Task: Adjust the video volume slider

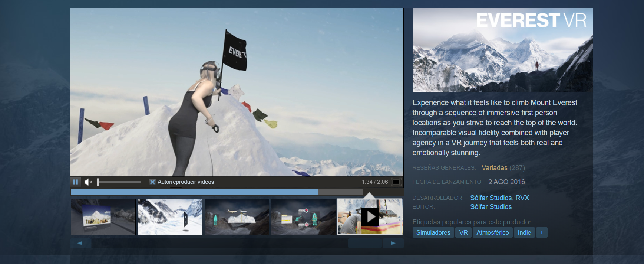Action: coord(119,182)
